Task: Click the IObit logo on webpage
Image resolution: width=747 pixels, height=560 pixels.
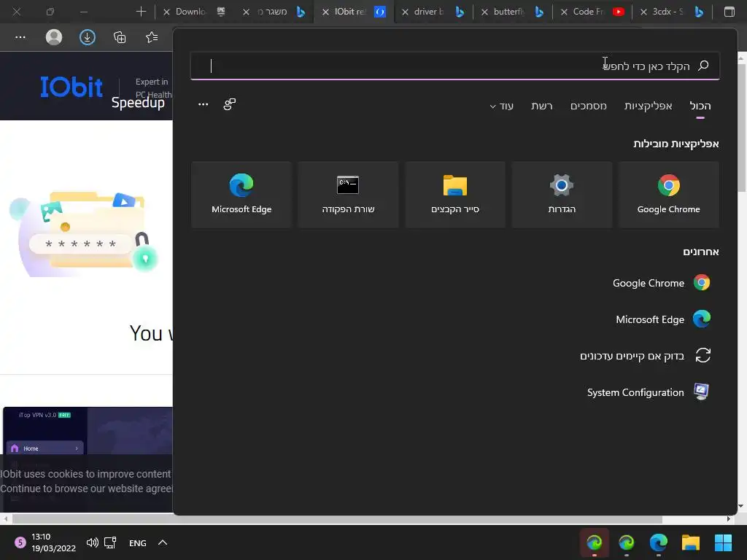Action: tap(71, 87)
